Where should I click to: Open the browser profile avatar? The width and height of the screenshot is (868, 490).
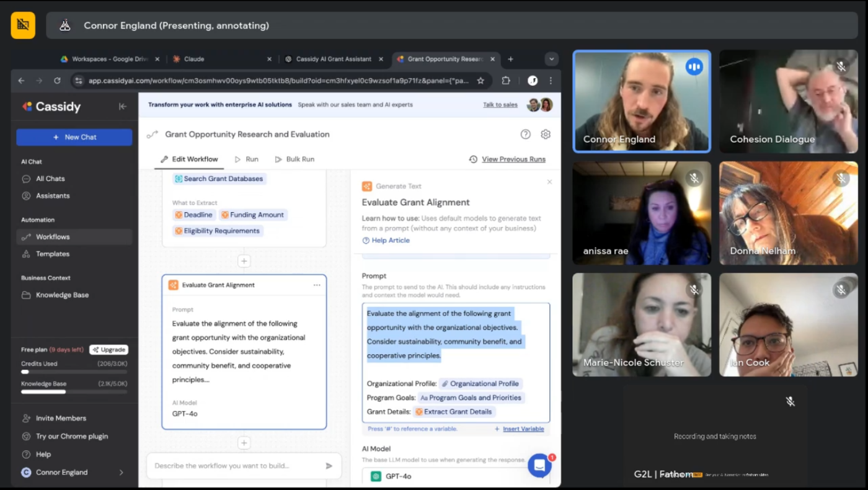click(x=532, y=81)
